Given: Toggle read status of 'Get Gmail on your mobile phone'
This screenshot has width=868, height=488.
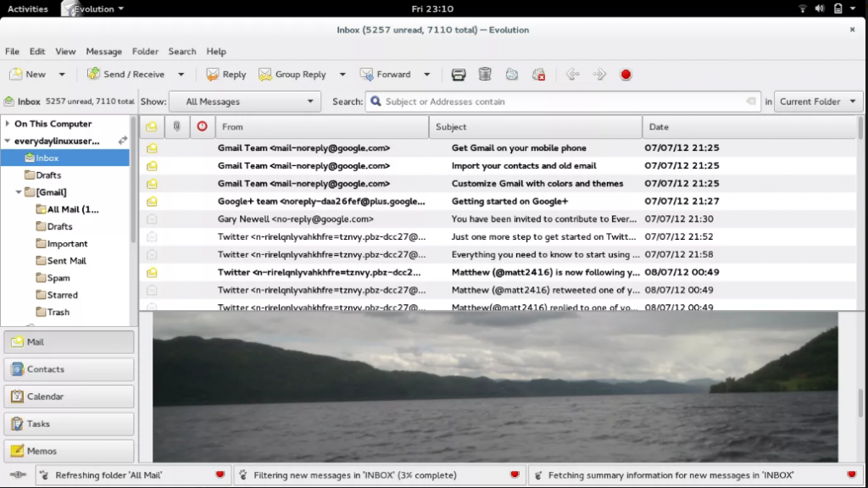Looking at the screenshot, I should (152, 148).
